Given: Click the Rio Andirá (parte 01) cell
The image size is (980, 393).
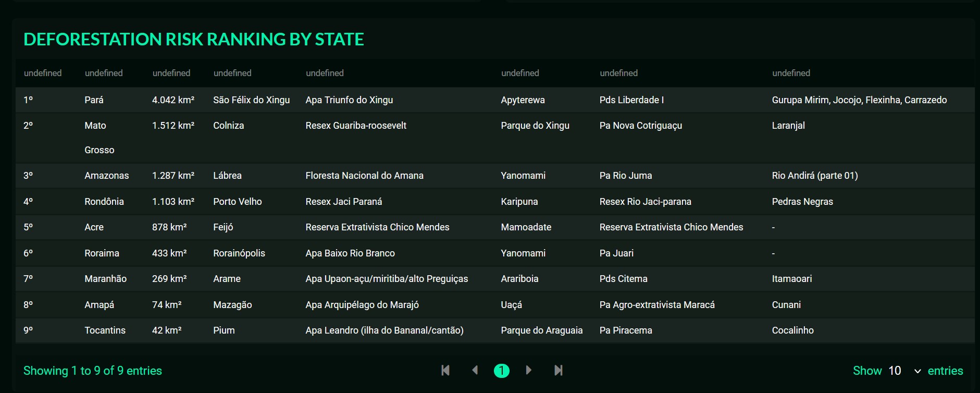Looking at the screenshot, I should click(x=815, y=176).
